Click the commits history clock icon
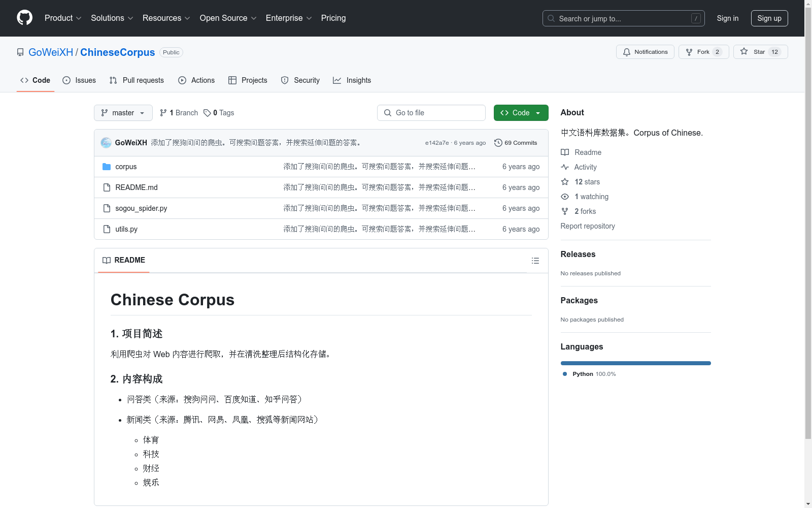Viewport: 812px width, 508px height. [x=498, y=143]
